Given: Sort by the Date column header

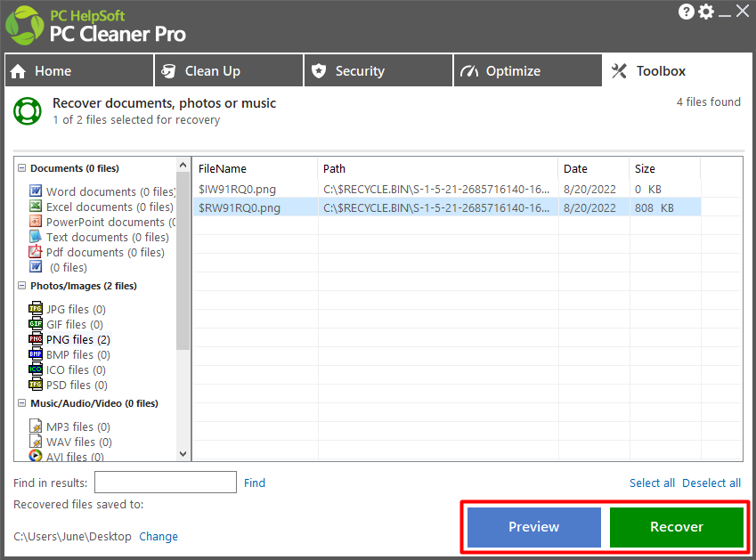Looking at the screenshot, I should point(594,168).
